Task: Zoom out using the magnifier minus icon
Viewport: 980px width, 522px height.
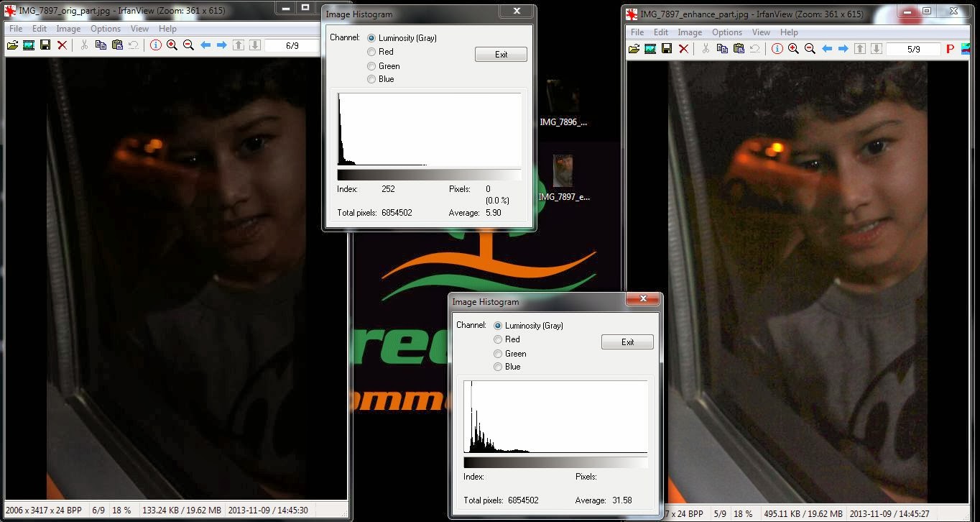Action: pyautogui.click(x=188, y=45)
